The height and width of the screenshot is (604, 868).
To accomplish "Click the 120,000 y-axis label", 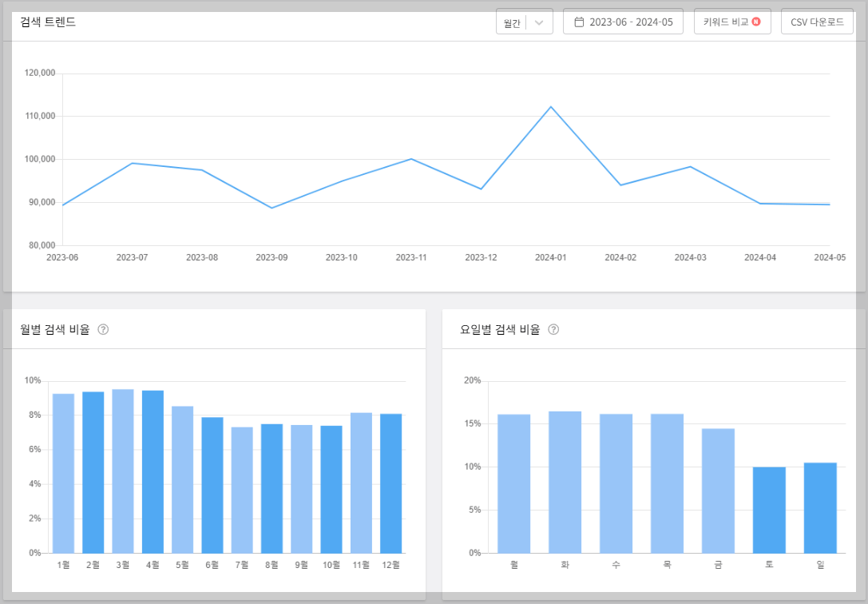I will coord(40,73).
